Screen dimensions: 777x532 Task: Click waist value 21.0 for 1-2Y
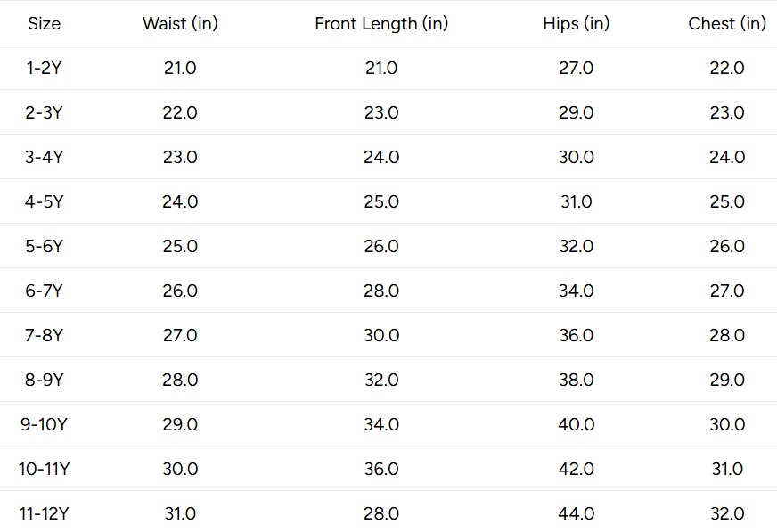(180, 68)
